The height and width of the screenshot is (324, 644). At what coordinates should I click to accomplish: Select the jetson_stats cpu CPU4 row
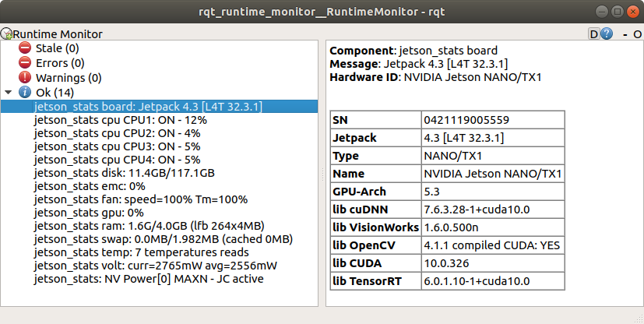click(x=160, y=160)
